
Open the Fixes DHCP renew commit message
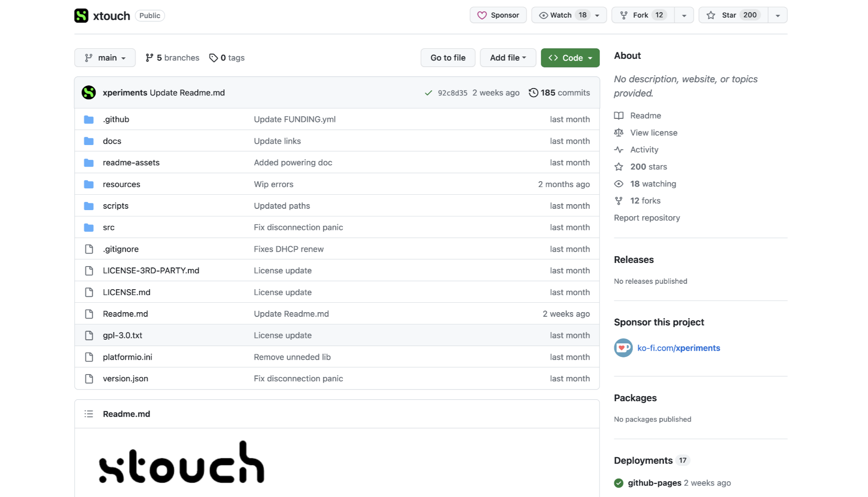[288, 249]
